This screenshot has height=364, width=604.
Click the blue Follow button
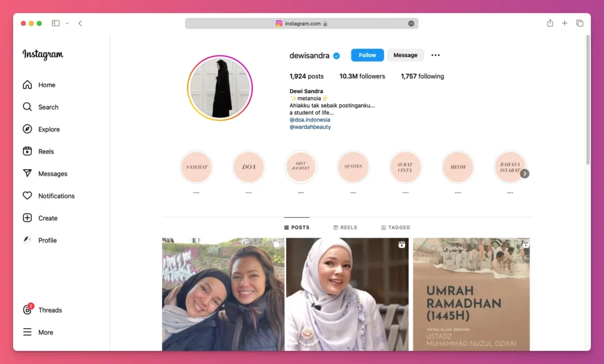click(x=367, y=55)
